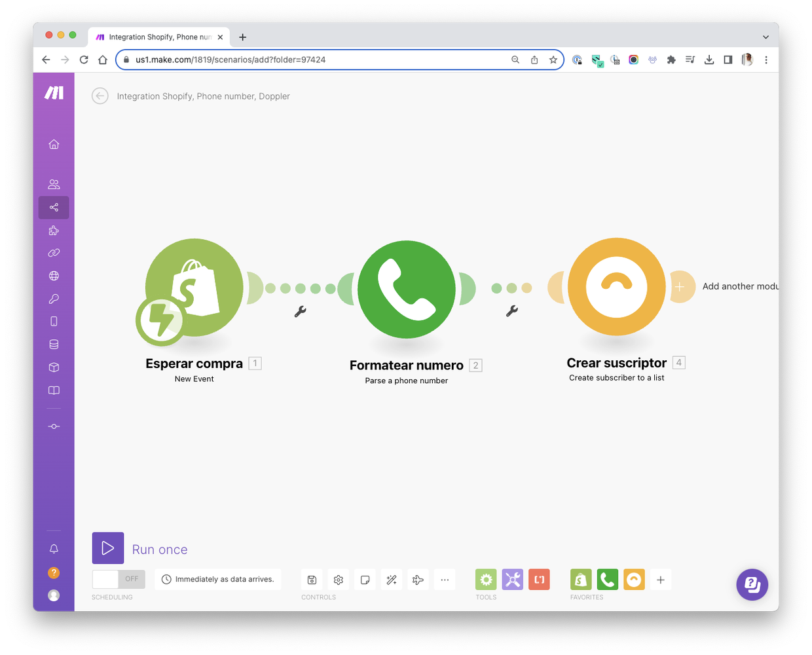The image size is (812, 655).
Task: Open the browser zoom magnifier icon
Action: coord(515,60)
